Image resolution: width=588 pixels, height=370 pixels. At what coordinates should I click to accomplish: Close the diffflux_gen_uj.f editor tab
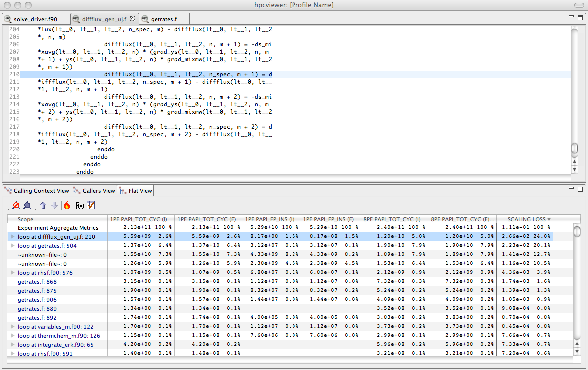coord(133,19)
